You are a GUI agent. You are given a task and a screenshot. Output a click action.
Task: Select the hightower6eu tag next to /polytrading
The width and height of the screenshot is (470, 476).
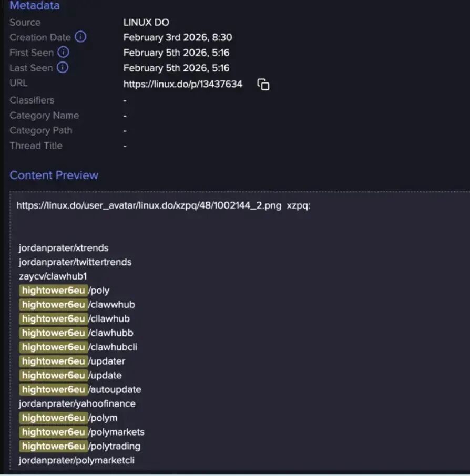[x=53, y=446]
